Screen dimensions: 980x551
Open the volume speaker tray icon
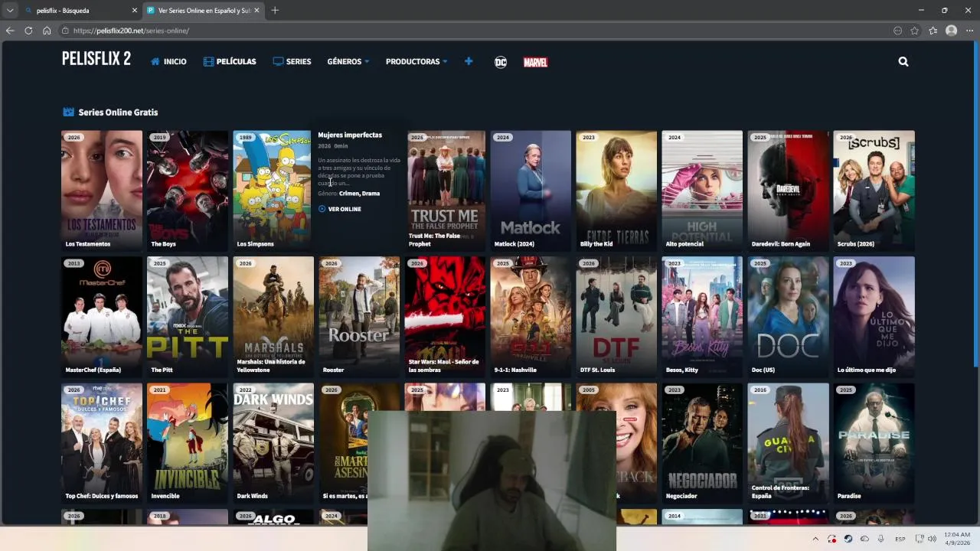pos(932,539)
